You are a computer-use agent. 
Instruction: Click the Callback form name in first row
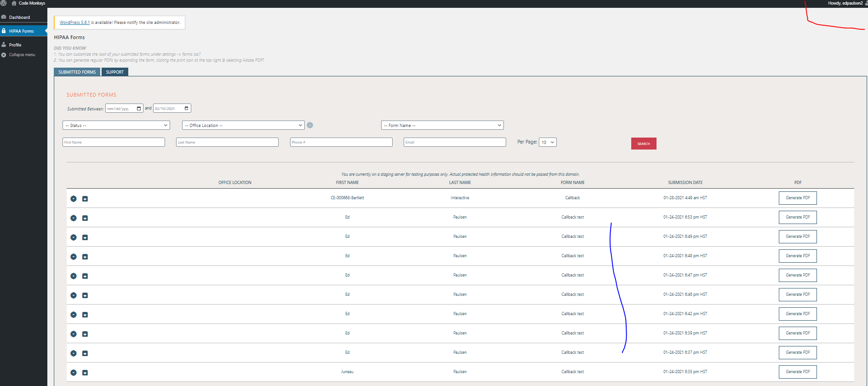click(572, 198)
